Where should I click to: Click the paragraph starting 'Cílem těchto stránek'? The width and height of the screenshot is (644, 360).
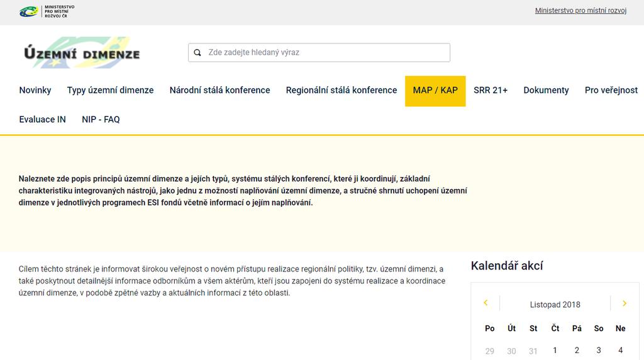tap(232, 281)
